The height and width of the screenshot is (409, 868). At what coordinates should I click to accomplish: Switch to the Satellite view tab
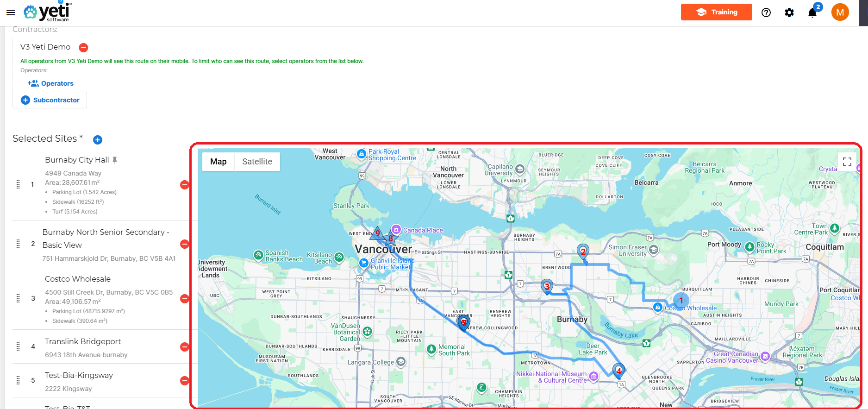(257, 162)
